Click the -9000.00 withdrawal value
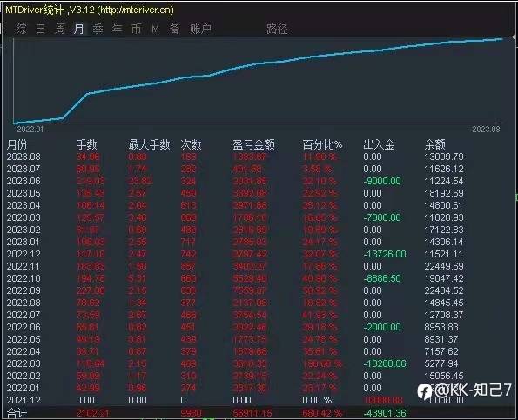Screen dimensions: 518x420 pos(382,181)
